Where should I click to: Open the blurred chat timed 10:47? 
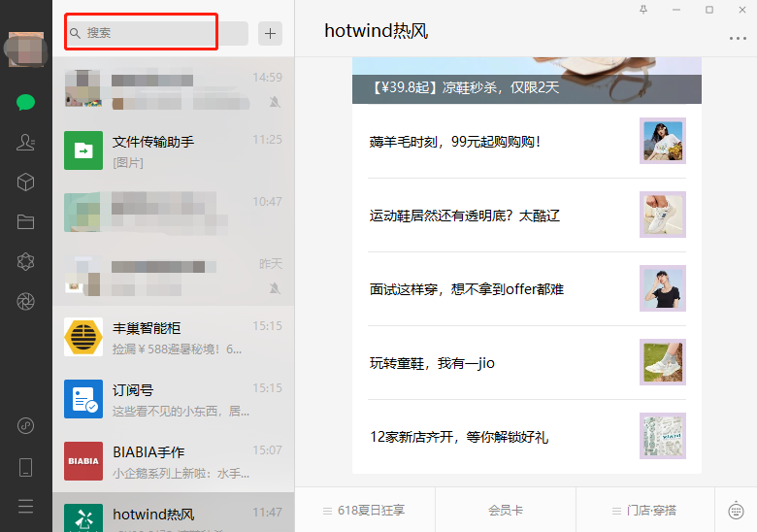pos(174,213)
